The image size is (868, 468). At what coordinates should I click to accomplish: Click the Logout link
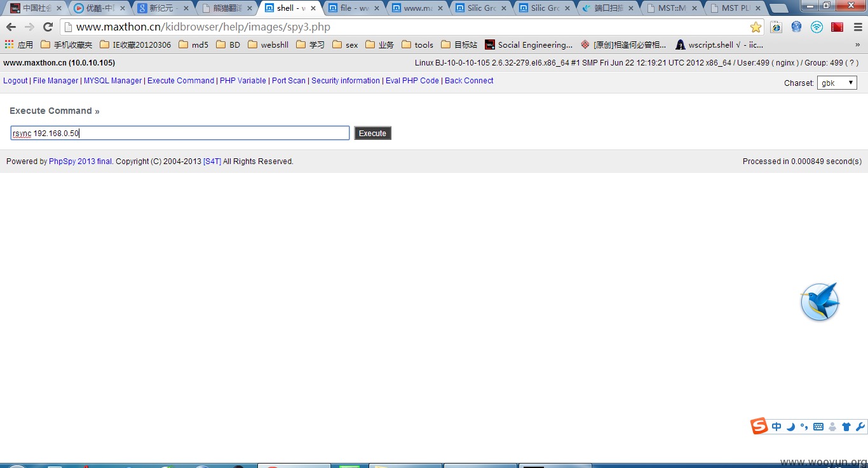pos(15,81)
